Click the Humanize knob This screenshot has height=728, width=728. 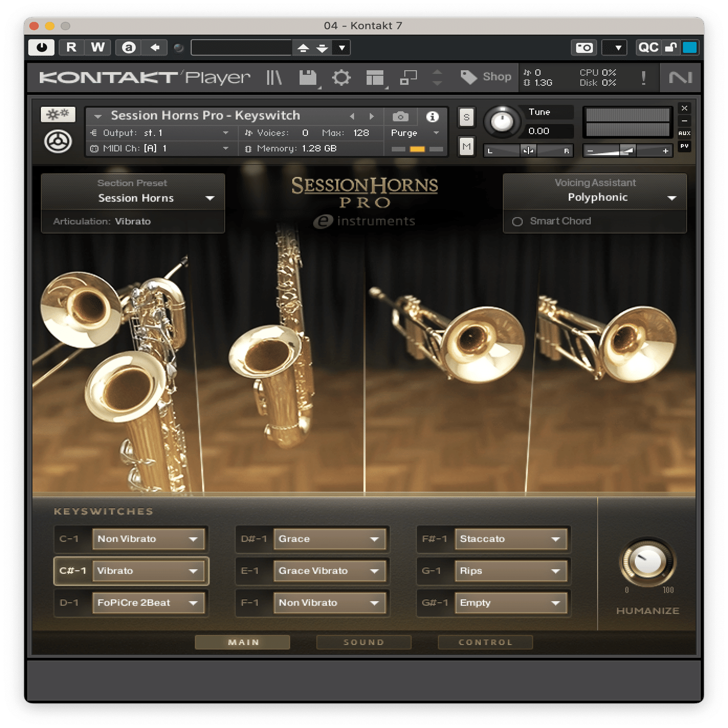pyautogui.click(x=647, y=562)
